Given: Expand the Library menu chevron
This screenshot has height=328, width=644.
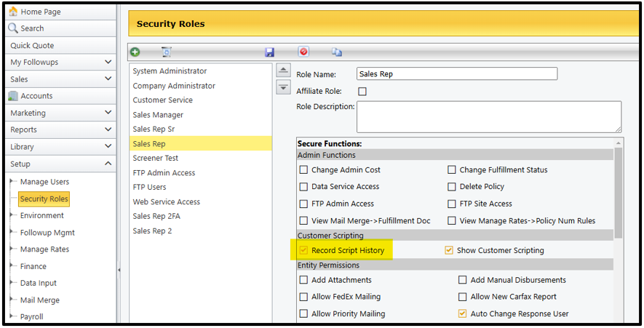Looking at the screenshot, I should pos(108,146).
